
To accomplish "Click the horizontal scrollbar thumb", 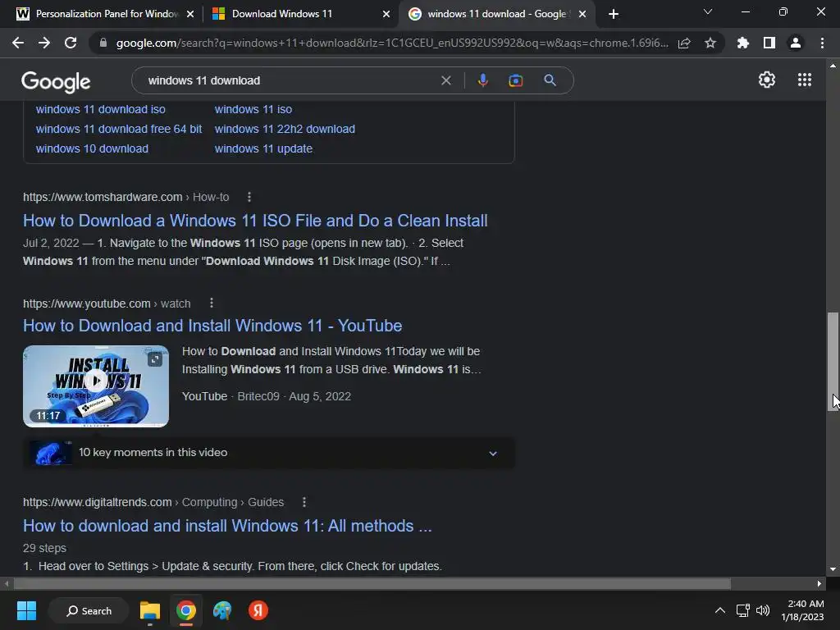I will pos(372,583).
